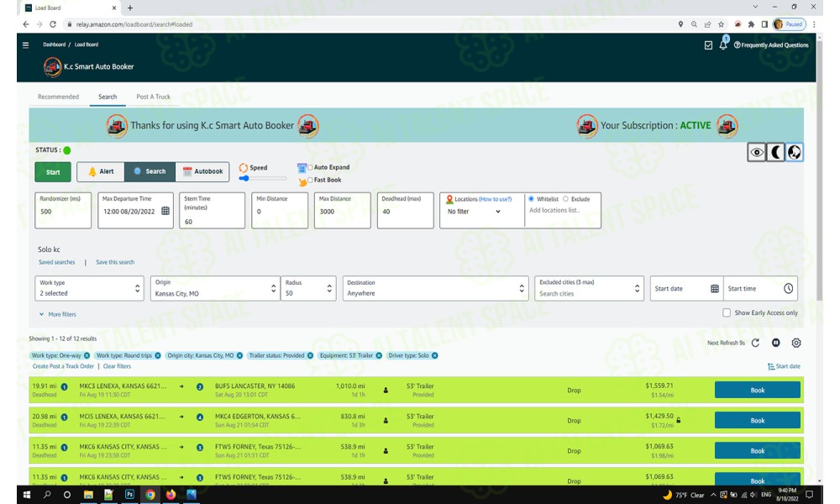This screenshot has height=504, width=840.
Task: Open the Excluded cities dropdown
Action: click(x=590, y=288)
